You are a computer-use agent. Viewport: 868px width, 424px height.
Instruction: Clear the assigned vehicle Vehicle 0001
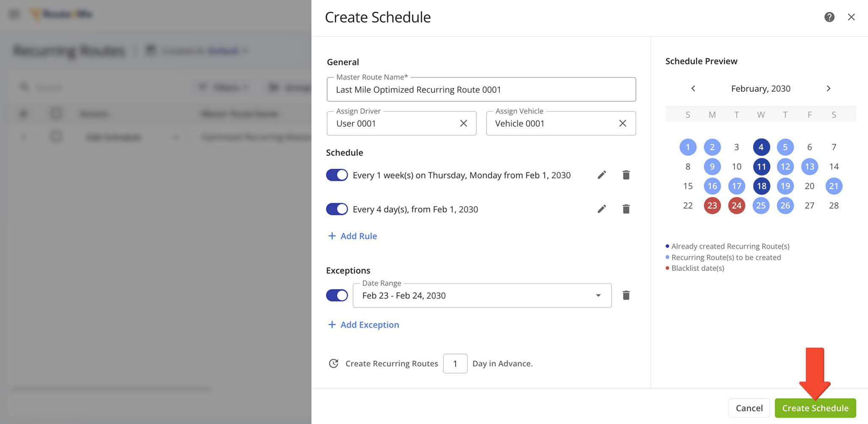coord(623,123)
